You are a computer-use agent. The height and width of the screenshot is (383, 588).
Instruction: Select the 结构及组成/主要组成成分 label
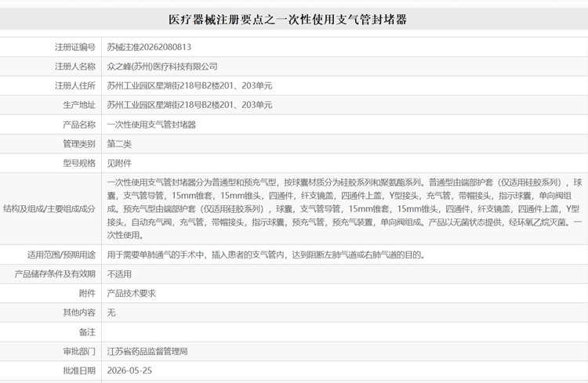pos(49,209)
